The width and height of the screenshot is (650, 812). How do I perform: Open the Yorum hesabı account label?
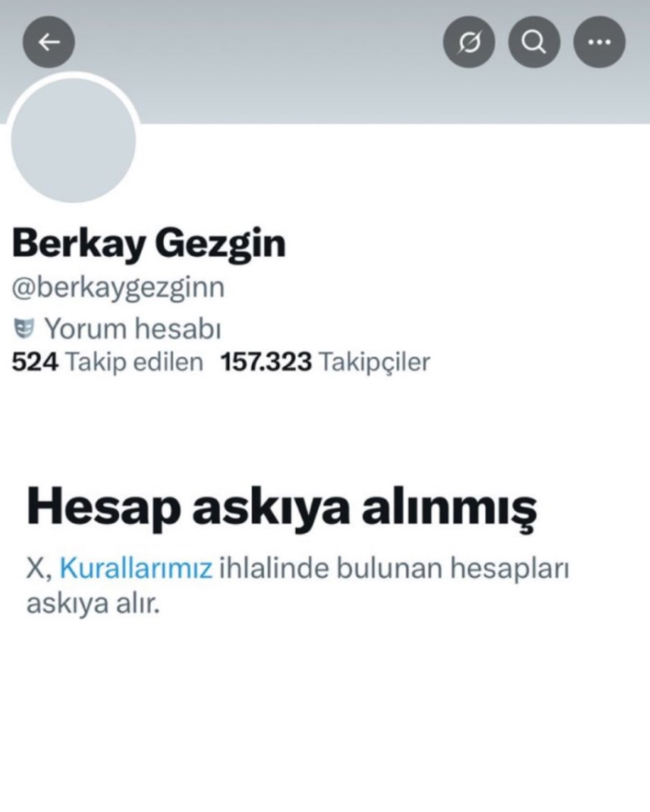click(133, 328)
